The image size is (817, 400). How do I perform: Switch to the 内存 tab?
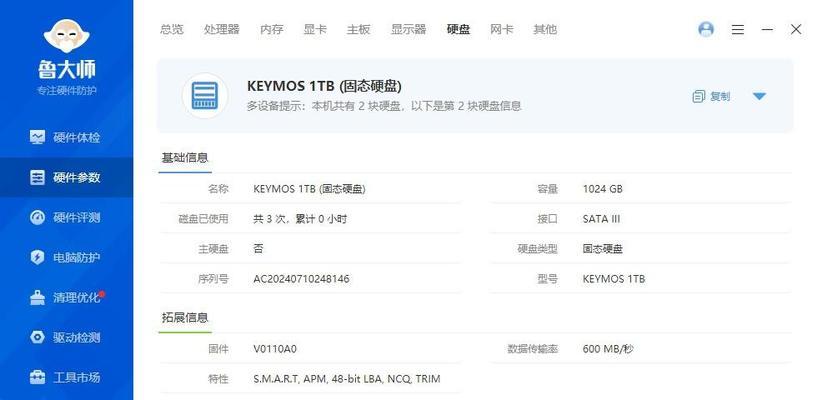tap(271, 30)
